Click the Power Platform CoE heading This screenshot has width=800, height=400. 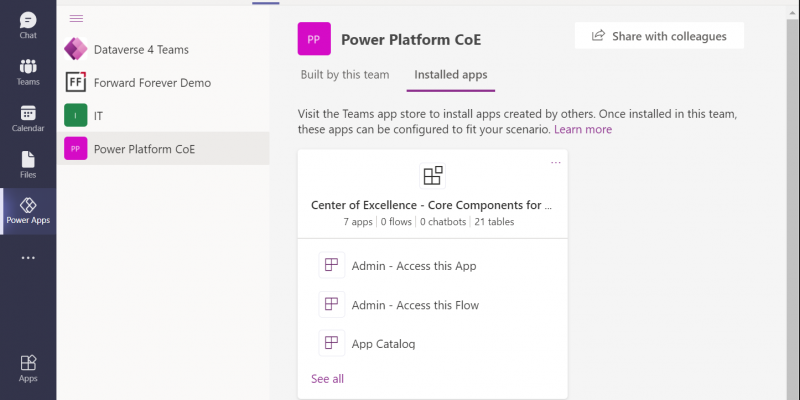[x=411, y=40]
